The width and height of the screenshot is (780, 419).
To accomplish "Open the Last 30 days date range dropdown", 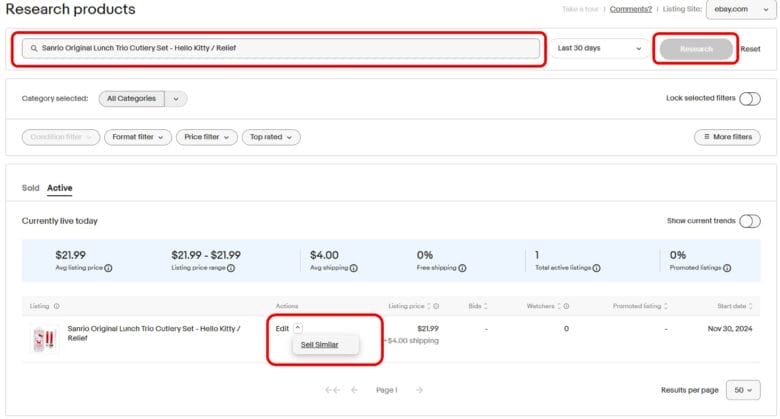I will click(599, 48).
